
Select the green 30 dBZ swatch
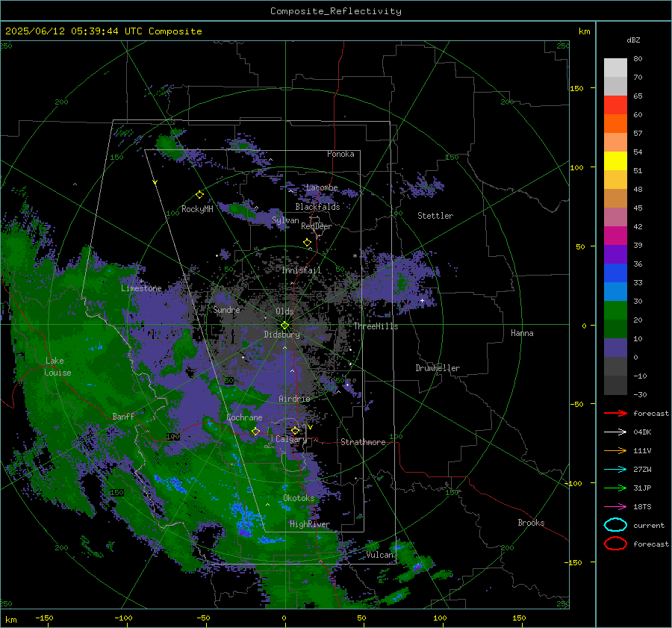(615, 311)
